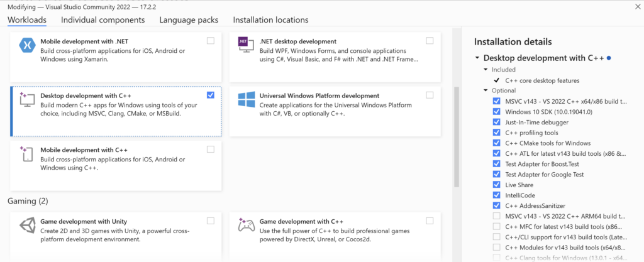Uncheck Test Adapter for Google Test
This screenshot has width=644, height=262.
[x=497, y=174]
